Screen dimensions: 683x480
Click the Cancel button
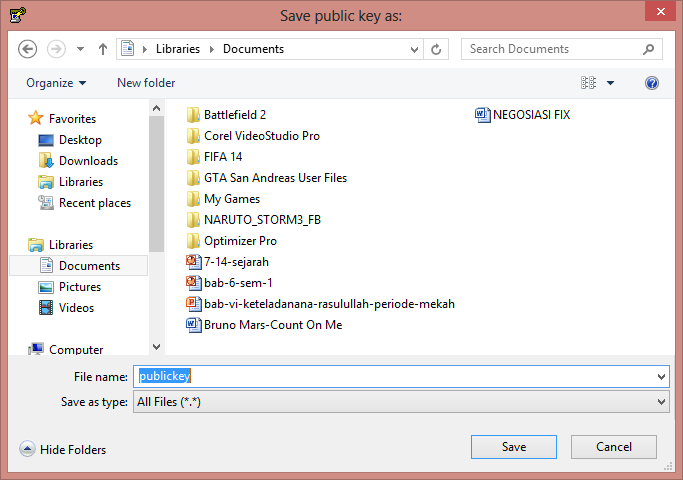[x=614, y=447]
